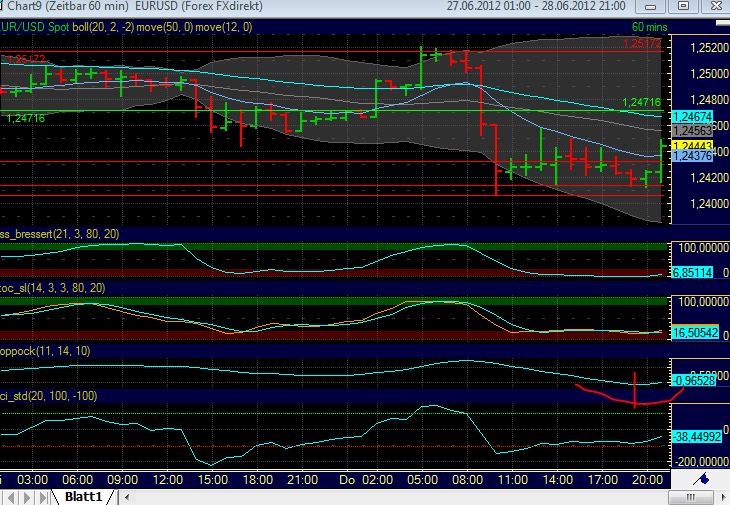This screenshot has width=730, height=505.
Task: Click the 20:00 time axis label
Action: 648,480
